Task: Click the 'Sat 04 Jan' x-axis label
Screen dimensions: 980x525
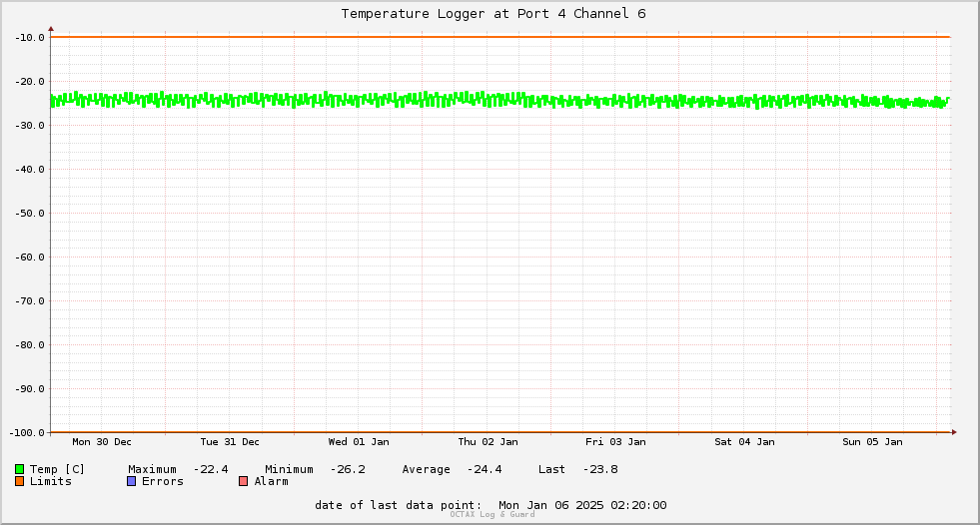Action: 744,442
